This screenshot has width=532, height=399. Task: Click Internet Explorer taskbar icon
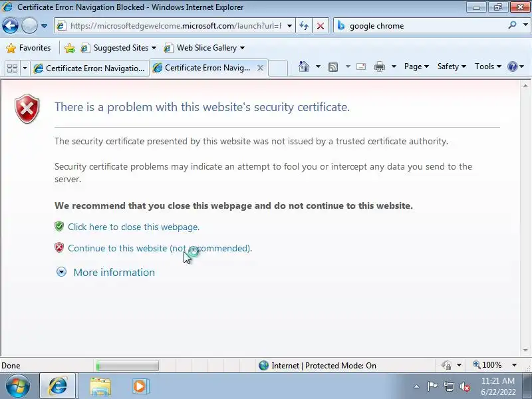coord(58,386)
